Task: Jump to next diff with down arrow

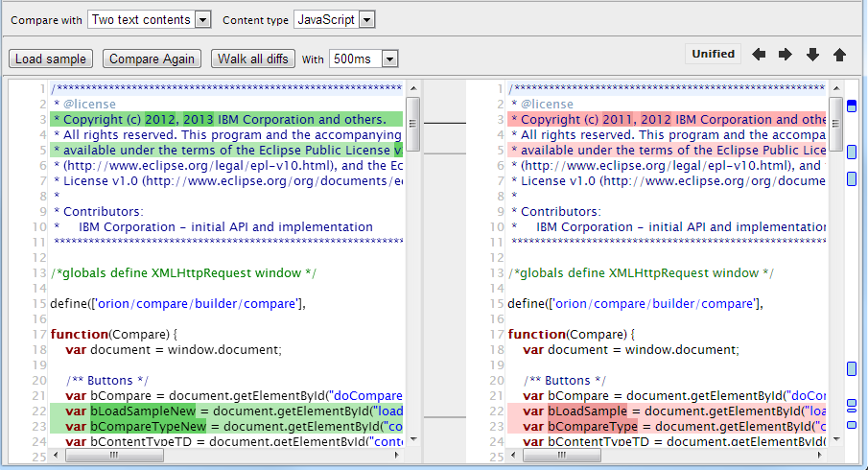Action: tap(812, 55)
